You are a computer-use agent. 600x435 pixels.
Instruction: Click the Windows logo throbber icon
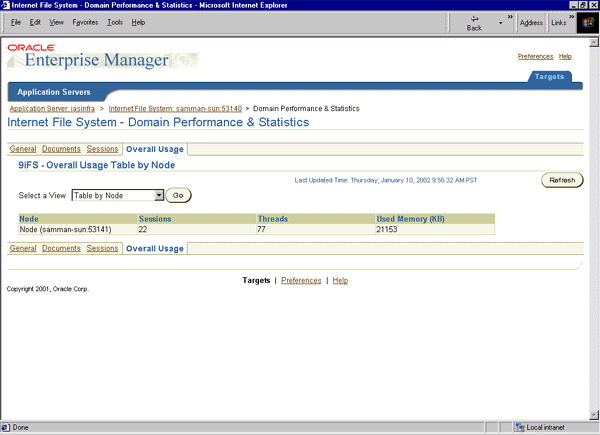pos(587,23)
